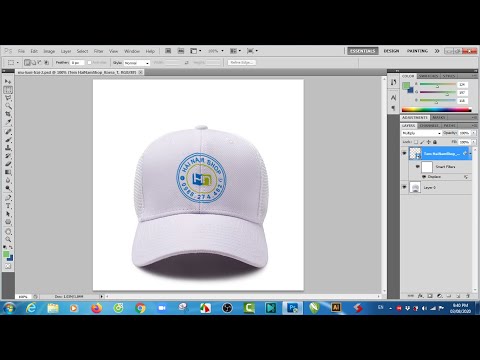480x360 pixels.
Task: Click the Feather input field
Action: [x=77, y=63]
